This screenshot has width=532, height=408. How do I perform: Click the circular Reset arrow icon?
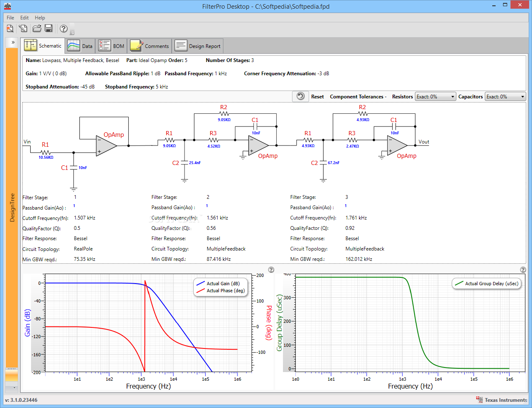point(301,96)
